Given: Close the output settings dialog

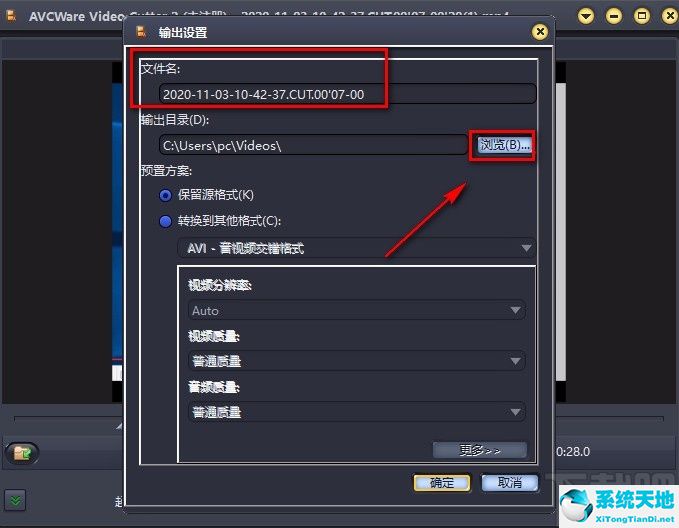Looking at the screenshot, I should [x=540, y=32].
